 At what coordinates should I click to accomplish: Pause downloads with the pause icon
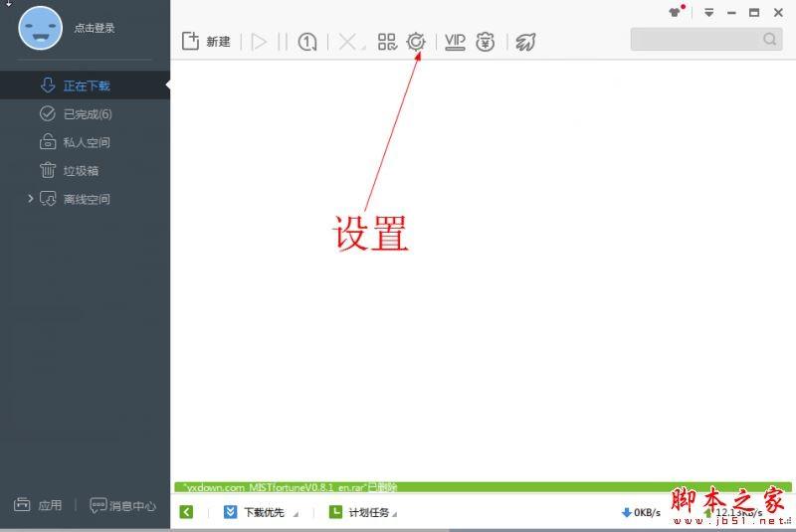(283, 42)
